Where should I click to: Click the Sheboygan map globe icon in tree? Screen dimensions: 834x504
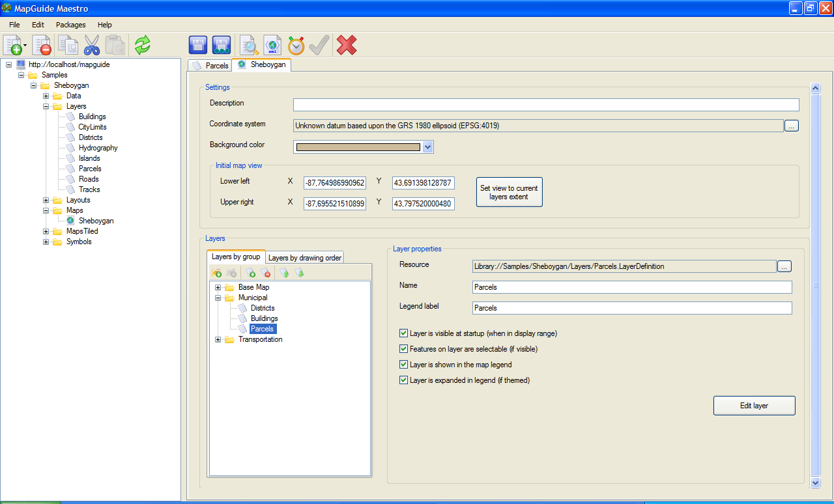point(70,221)
